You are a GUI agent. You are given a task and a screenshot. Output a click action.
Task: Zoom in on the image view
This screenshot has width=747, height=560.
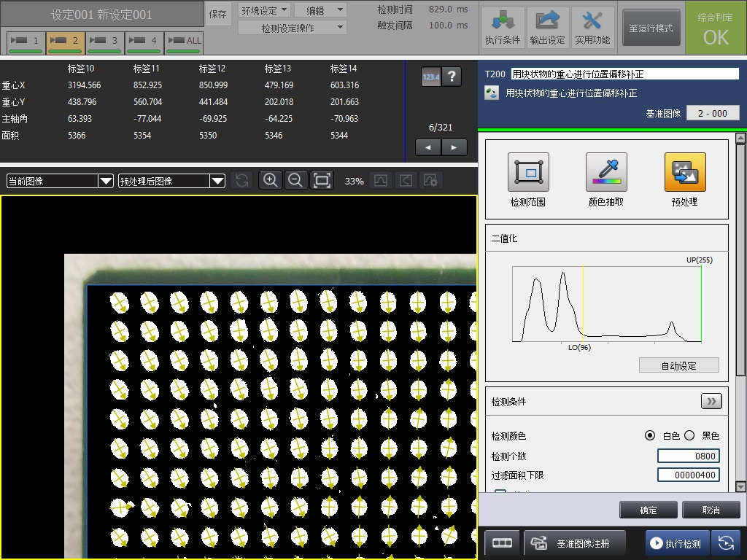point(270,181)
